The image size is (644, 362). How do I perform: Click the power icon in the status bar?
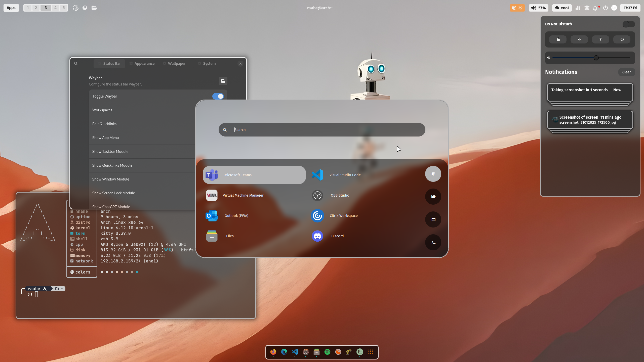pyautogui.click(x=606, y=8)
